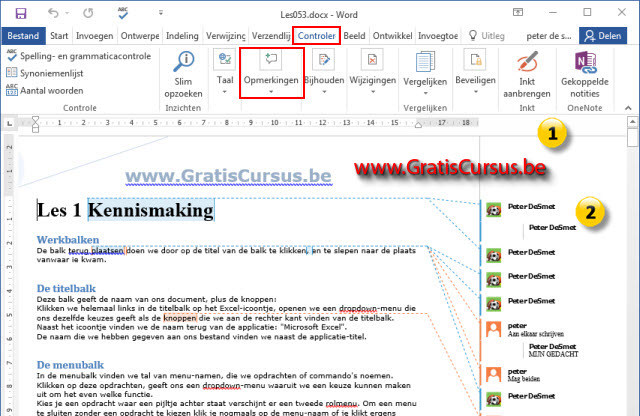This screenshot has height=416, width=640.
Task: Click the De menubalk heading
Action: [x=70, y=365]
